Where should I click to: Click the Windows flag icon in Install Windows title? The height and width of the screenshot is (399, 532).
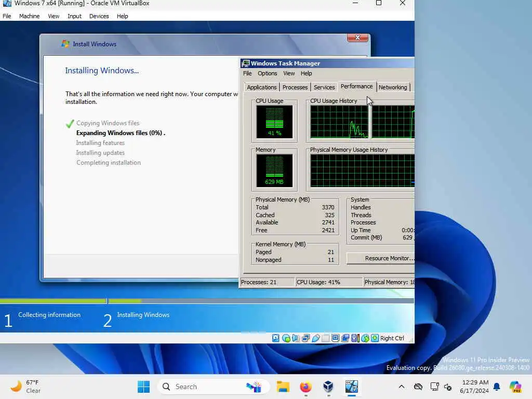click(65, 44)
